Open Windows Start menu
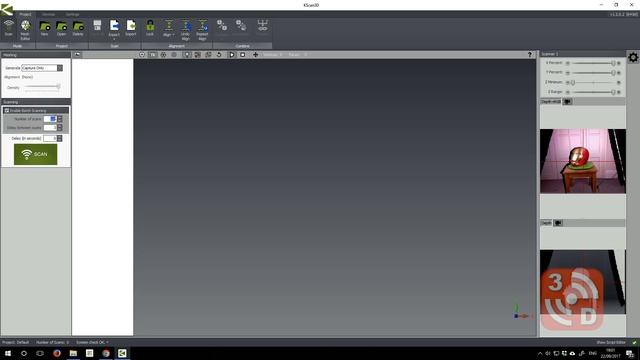 pos(8,353)
